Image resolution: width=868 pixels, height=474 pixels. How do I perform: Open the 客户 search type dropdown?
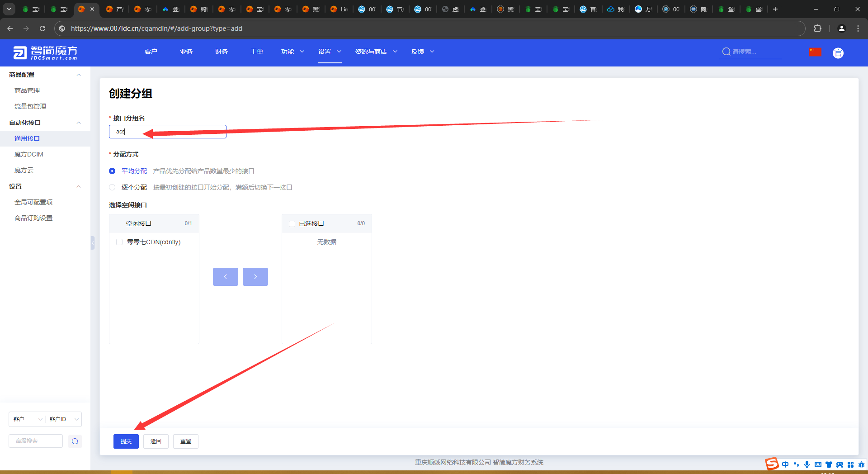pos(27,419)
